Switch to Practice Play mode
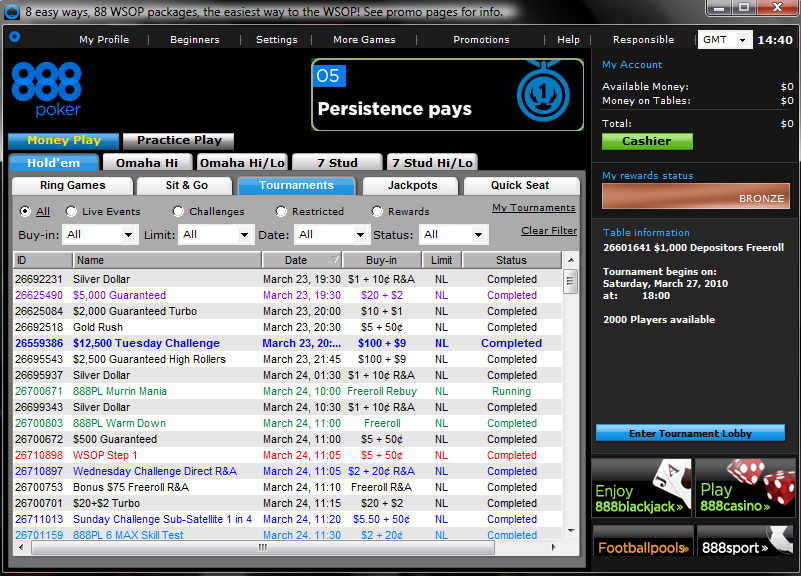This screenshot has width=801, height=576. pos(179,140)
